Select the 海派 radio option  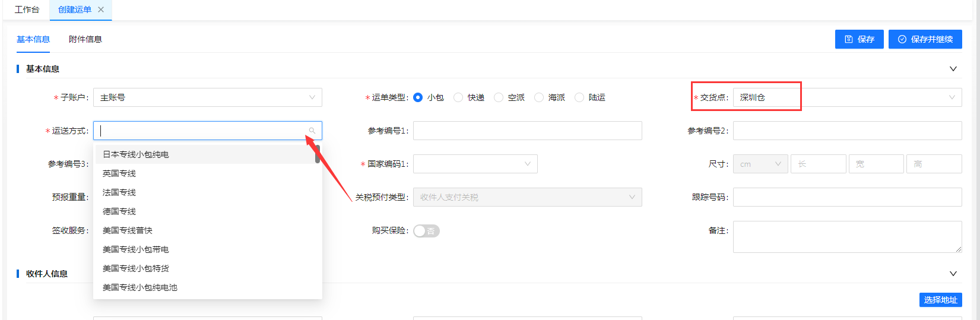(539, 97)
